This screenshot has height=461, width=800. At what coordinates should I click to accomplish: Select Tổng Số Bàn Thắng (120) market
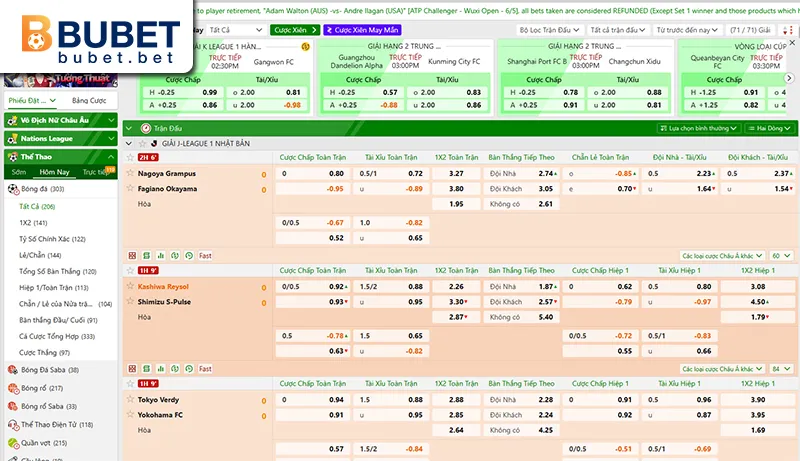pos(58,271)
